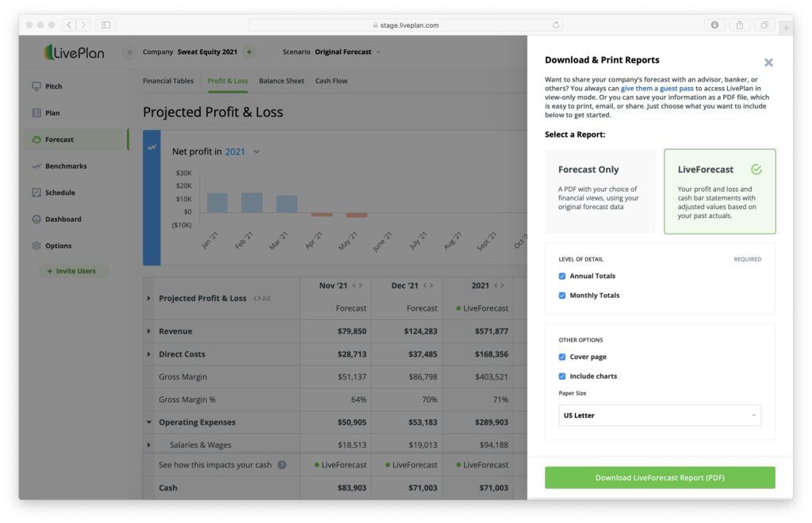This screenshot has height=523, width=812.
Task: Expand the Revenue row
Action: (x=148, y=331)
